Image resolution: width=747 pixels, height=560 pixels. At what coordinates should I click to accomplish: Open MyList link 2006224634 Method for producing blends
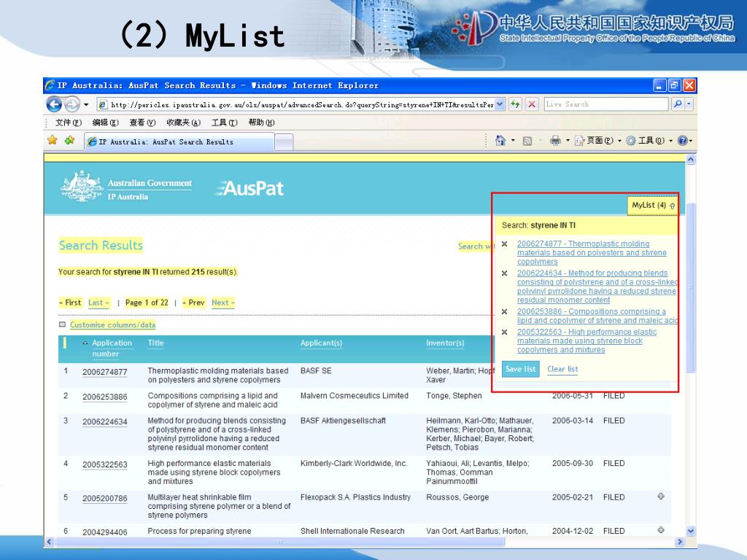coord(597,287)
